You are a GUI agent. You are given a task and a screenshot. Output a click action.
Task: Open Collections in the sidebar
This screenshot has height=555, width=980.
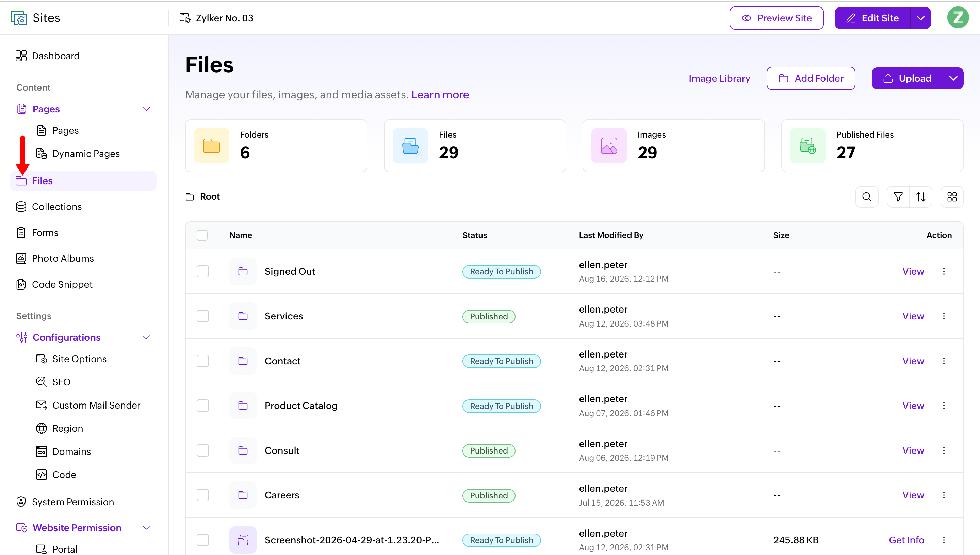pos(57,207)
